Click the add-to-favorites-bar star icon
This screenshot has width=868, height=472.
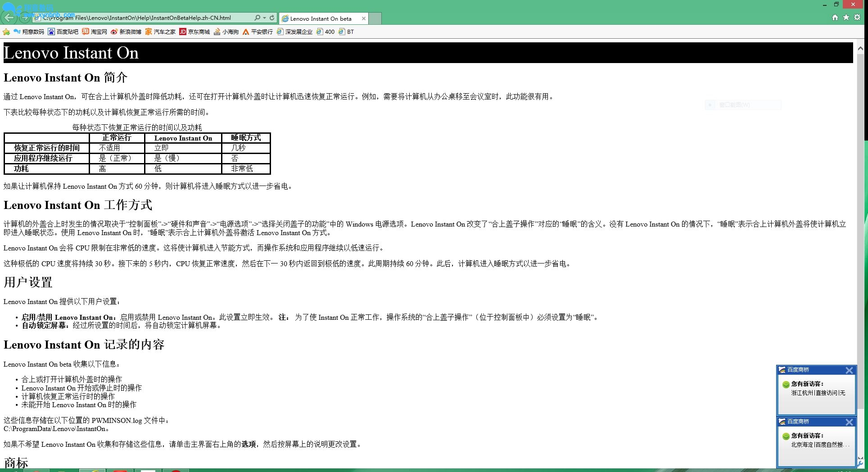coord(6,32)
